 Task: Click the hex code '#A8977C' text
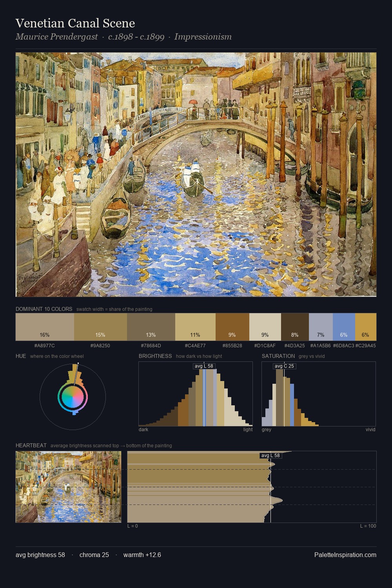click(x=45, y=346)
